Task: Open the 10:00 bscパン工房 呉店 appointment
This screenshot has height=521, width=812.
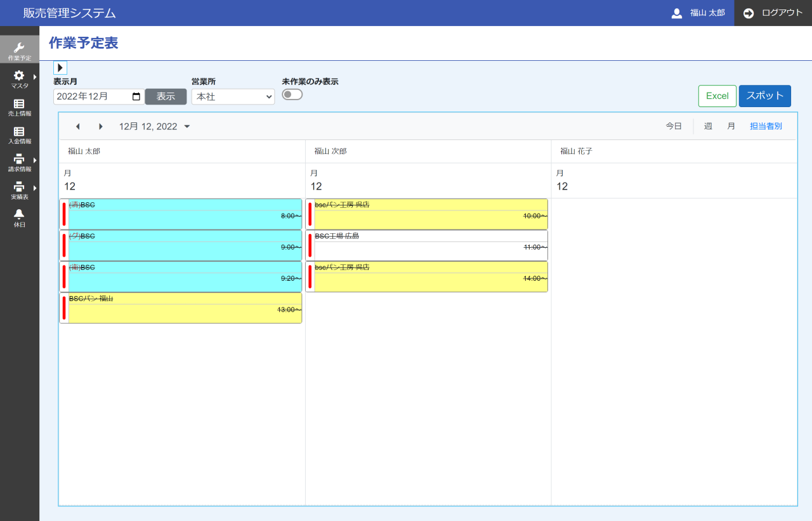Action: [427, 214]
